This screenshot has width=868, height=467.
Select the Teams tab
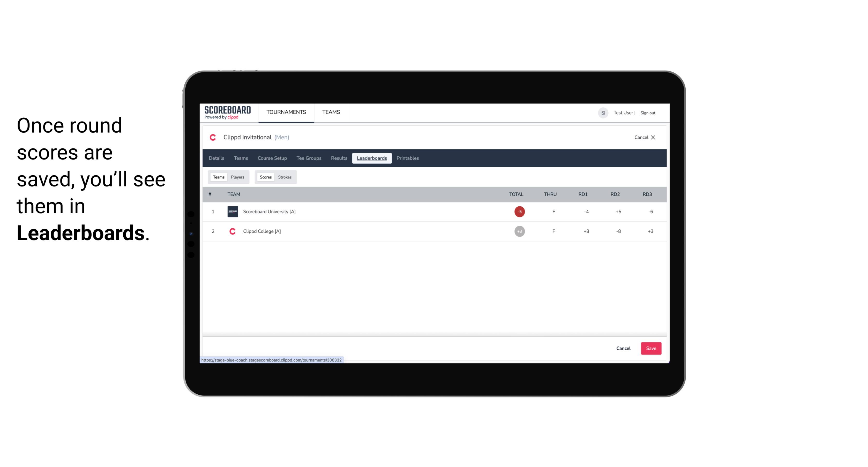coord(218,177)
